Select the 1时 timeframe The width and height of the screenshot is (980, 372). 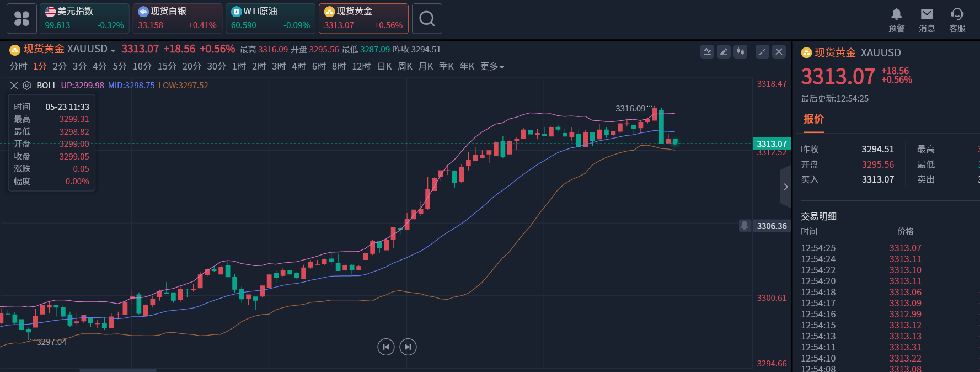pyautogui.click(x=239, y=66)
